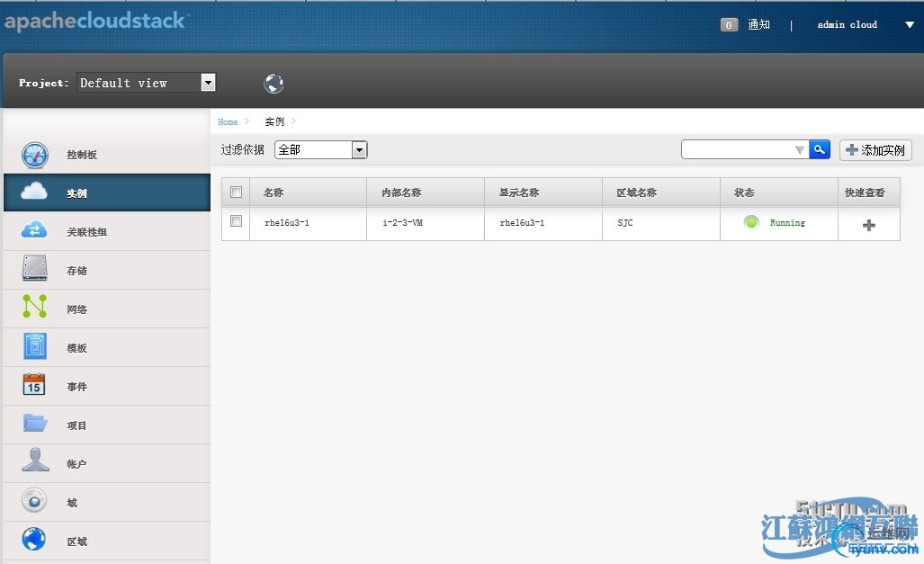This screenshot has height=564, width=924.
Task: Open the Project Default view dropdown
Action: click(x=146, y=83)
